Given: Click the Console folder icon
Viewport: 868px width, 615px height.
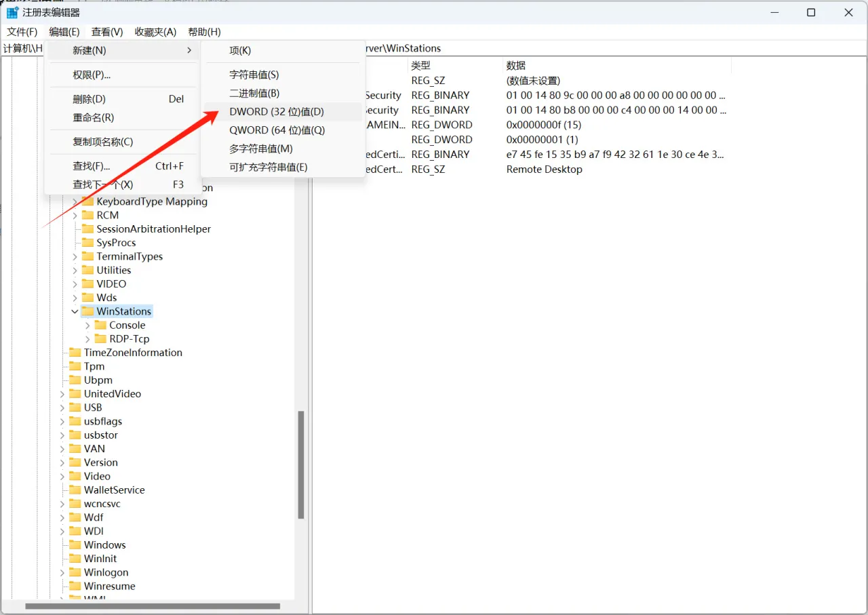Looking at the screenshot, I should pyautogui.click(x=100, y=325).
